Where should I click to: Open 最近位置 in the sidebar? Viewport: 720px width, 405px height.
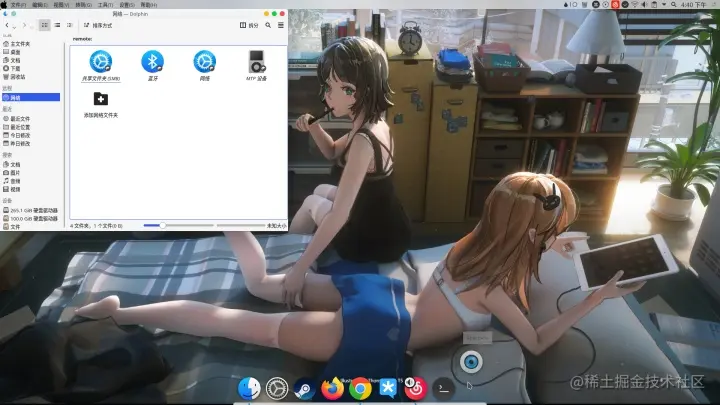17,127
